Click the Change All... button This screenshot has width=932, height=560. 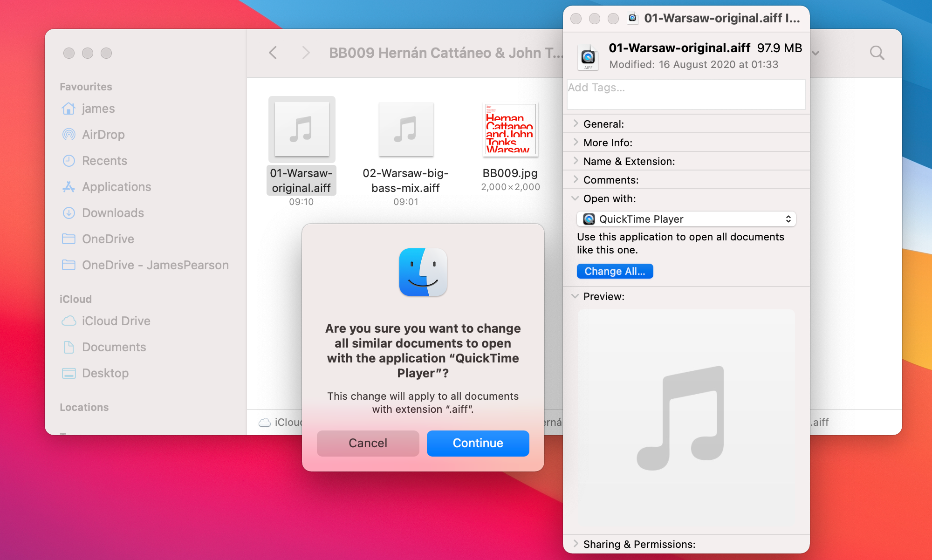click(x=615, y=271)
